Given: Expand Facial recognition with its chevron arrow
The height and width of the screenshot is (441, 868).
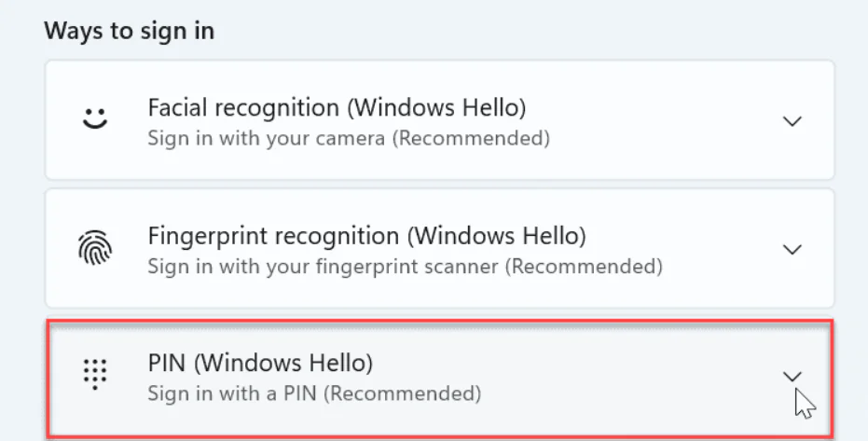Looking at the screenshot, I should (792, 121).
